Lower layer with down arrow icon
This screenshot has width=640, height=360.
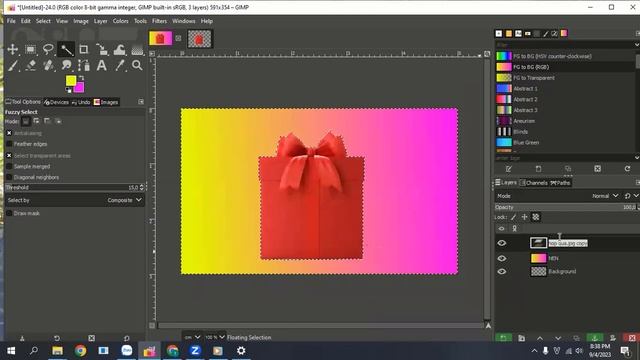point(558,338)
